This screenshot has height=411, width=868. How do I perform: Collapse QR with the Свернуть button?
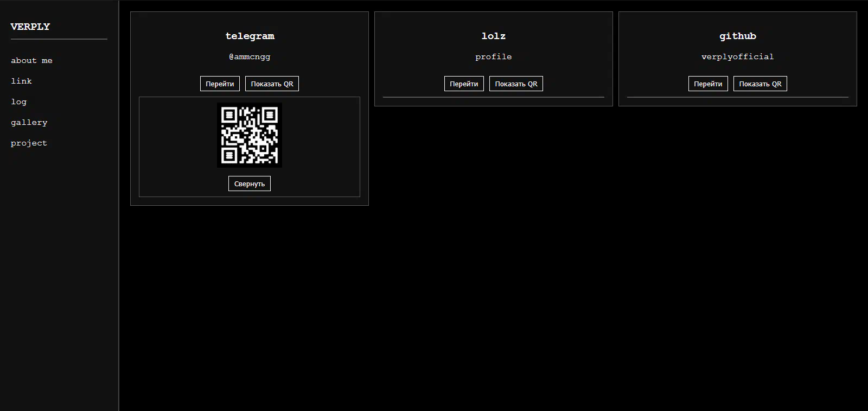[x=250, y=184]
